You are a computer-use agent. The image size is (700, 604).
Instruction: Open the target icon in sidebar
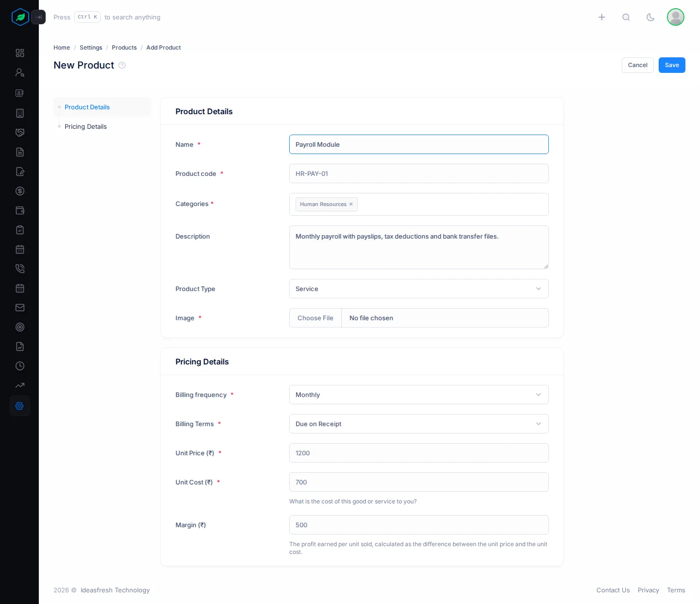coord(20,327)
